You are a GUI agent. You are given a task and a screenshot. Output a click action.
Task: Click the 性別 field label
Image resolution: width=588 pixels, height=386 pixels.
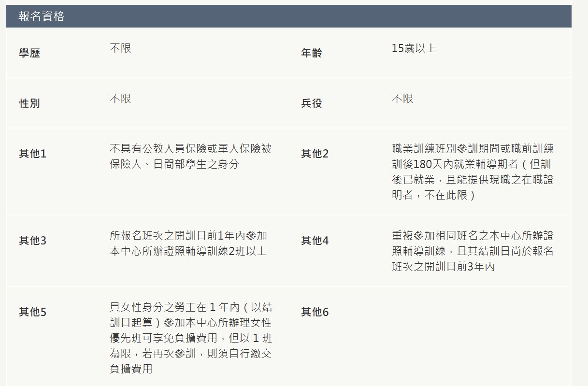(x=29, y=103)
